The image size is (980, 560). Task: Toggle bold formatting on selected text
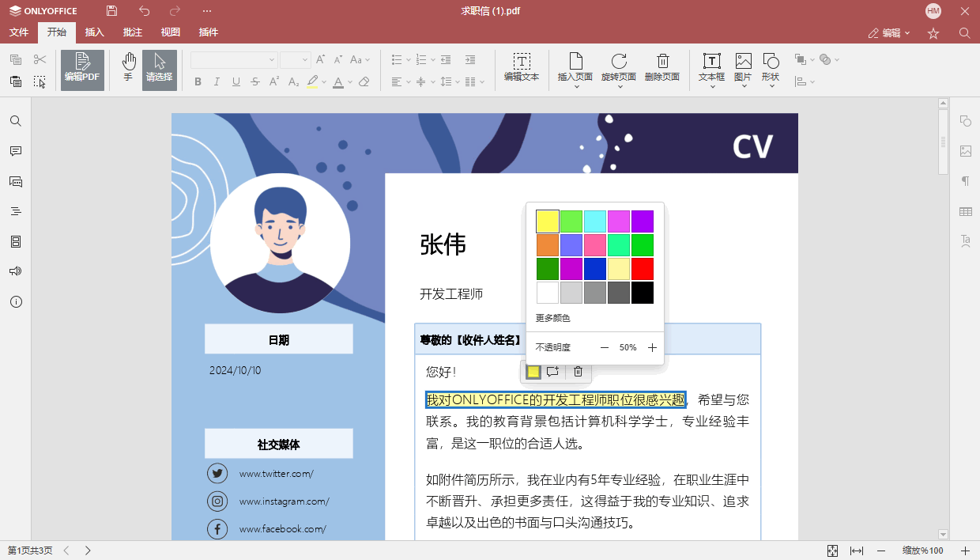pyautogui.click(x=198, y=81)
